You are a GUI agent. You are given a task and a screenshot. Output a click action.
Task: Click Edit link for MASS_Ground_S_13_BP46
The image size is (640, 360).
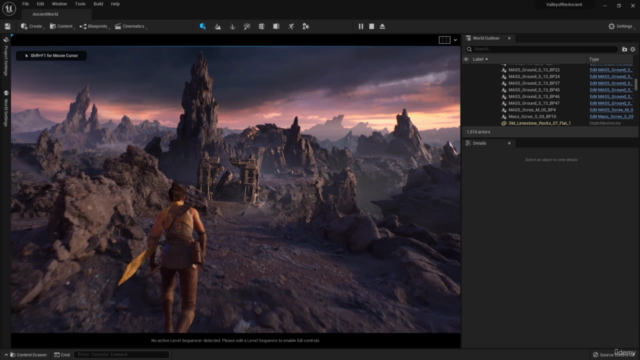click(x=611, y=97)
